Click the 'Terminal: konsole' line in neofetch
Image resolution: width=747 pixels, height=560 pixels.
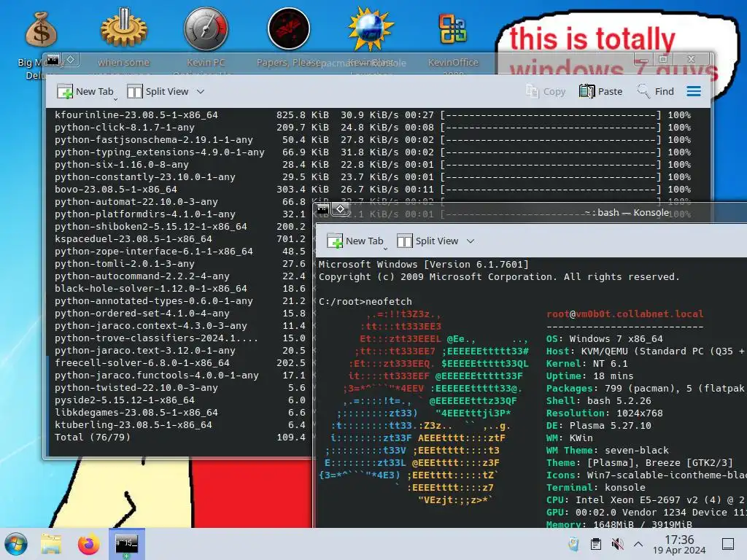(595, 487)
